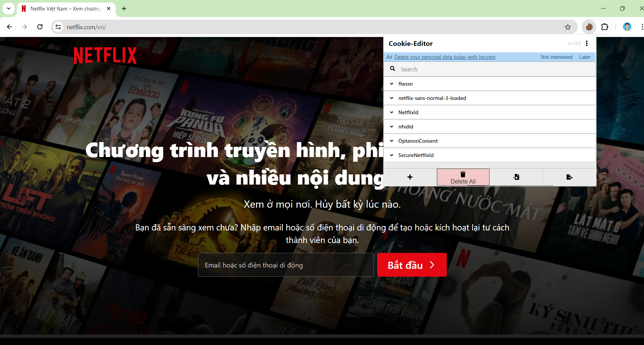Click the red Bắt đầu button
Viewport: 644px width, 345px height.
(x=411, y=265)
